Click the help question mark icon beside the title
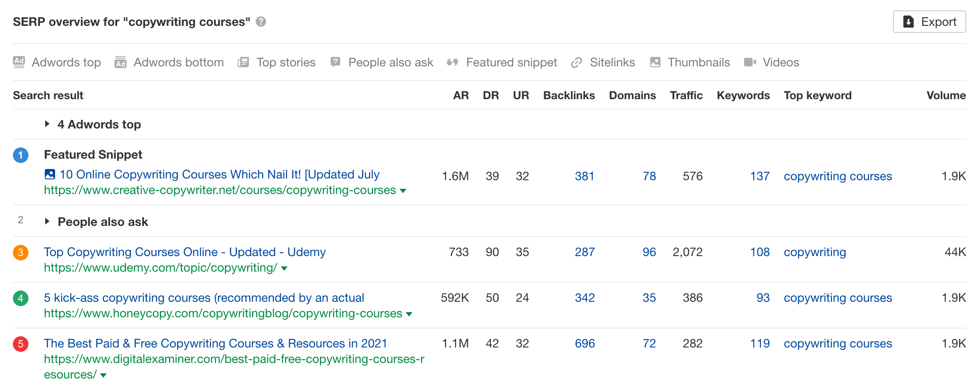The height and width of the screenshot is (388, 980). pos(261,22)
